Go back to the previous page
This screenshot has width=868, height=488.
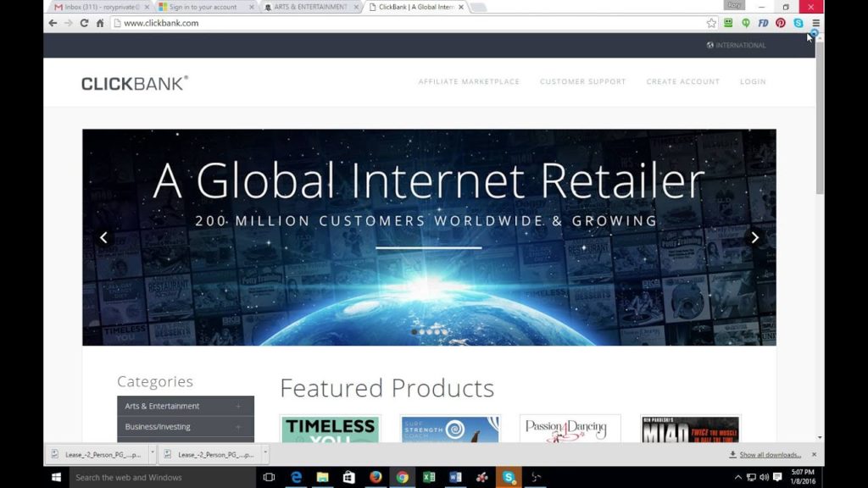point(53,23)
